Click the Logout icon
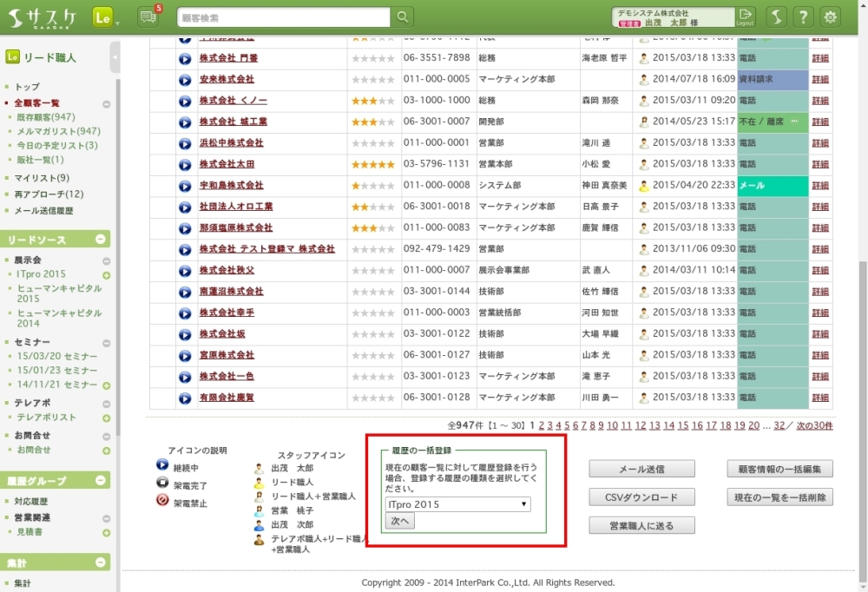The width and height of the screenshot is (868, 592). coord(745,16)
